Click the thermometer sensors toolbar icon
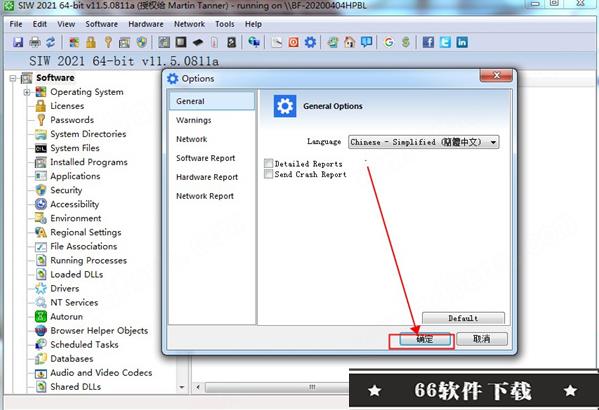The height and width of the screenshot is (410, 599). coord(214,42)
